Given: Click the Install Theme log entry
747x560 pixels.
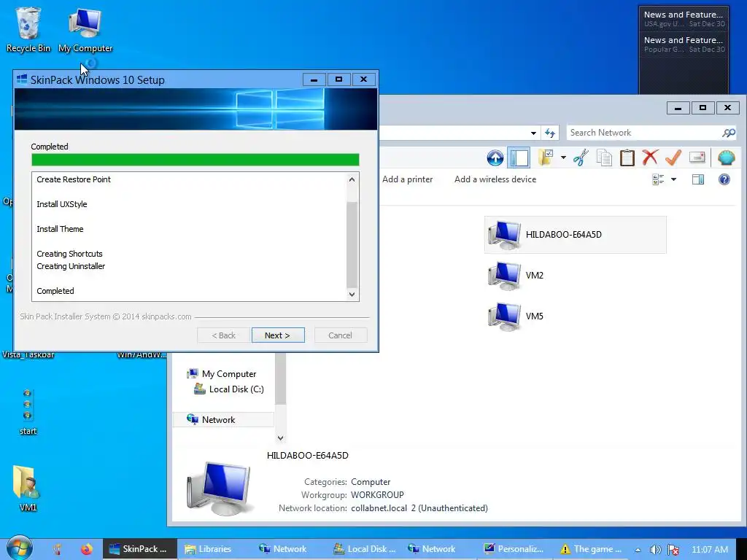Looking at the screenshot, I should tap(60, 229).
